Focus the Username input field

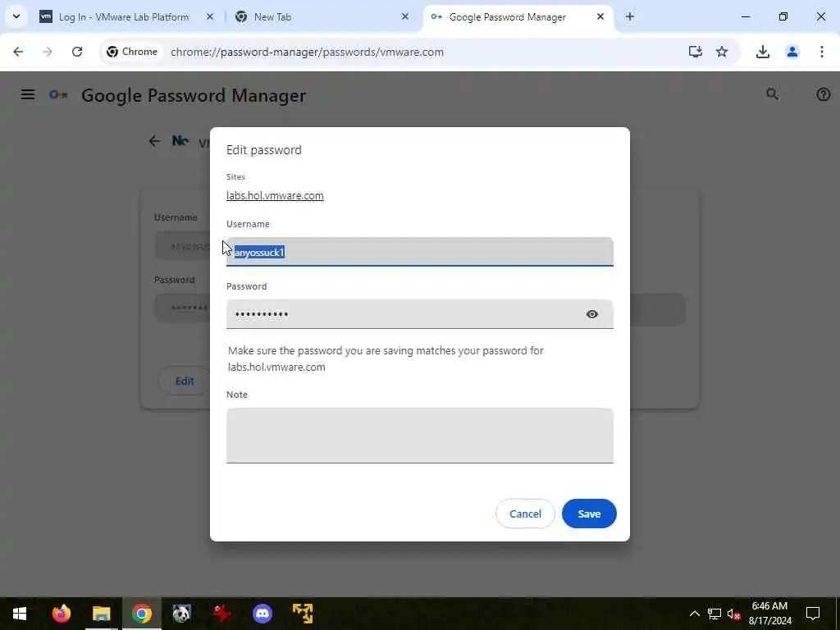pos(419,252)
